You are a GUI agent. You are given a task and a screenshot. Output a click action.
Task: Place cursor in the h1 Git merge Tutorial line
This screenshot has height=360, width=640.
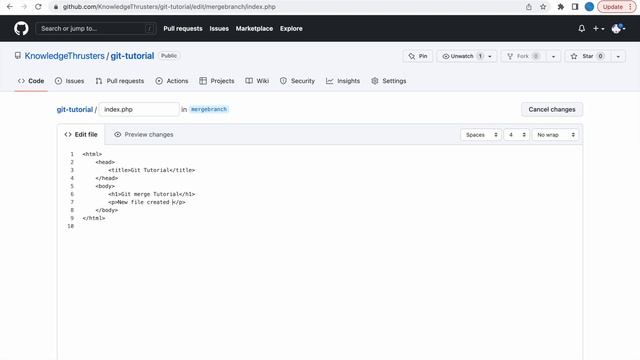point(151,194)
